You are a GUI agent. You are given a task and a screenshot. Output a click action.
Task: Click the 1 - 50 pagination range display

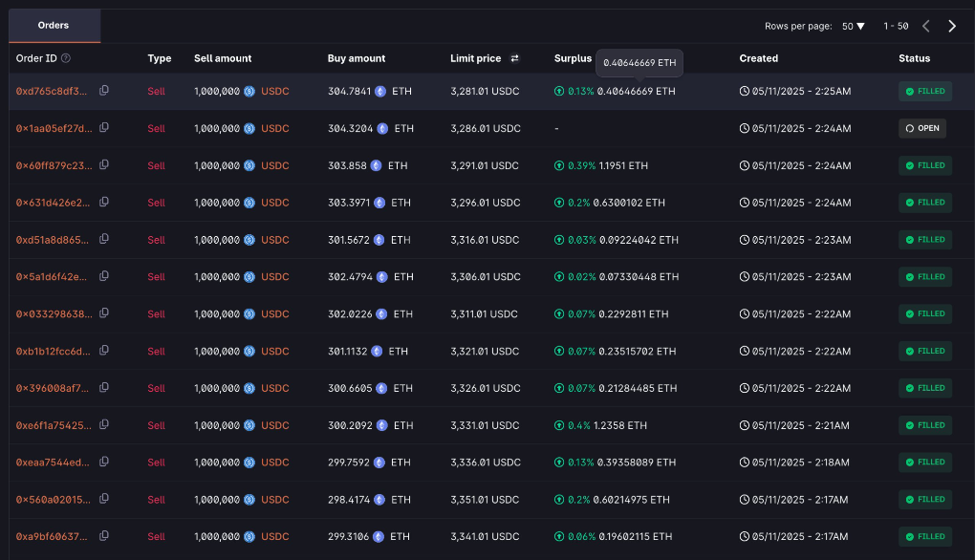coord(897,26)
